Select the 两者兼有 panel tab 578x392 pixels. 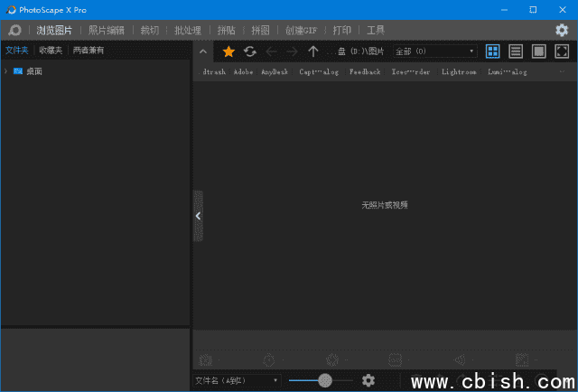[x=89, y=51]
